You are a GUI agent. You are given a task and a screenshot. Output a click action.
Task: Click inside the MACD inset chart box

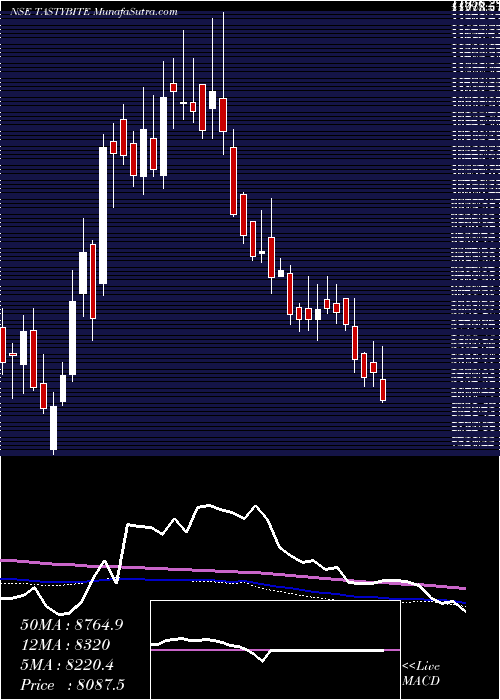[275, 649]
